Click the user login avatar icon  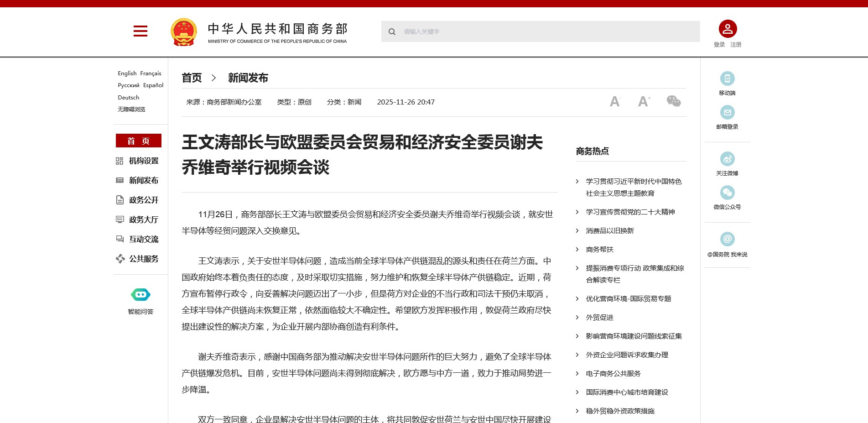[728, 29]
